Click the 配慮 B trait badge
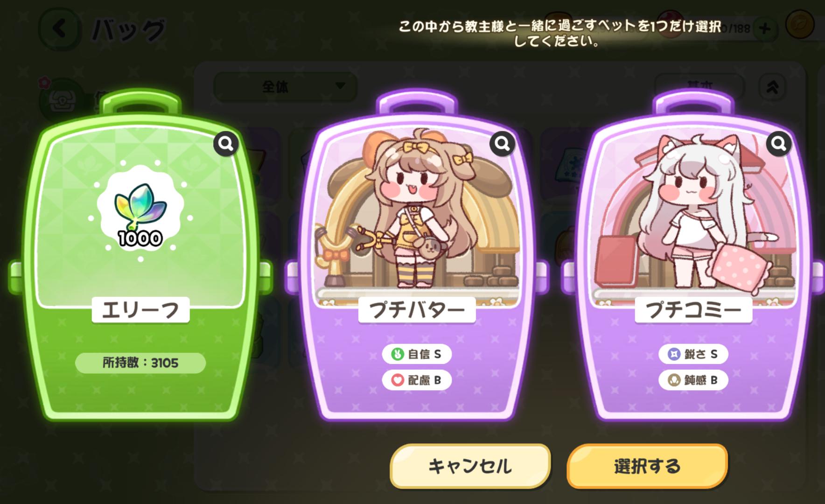Viewport: 825px width, 504px height. pyautogui.click(x=417, y=380)
